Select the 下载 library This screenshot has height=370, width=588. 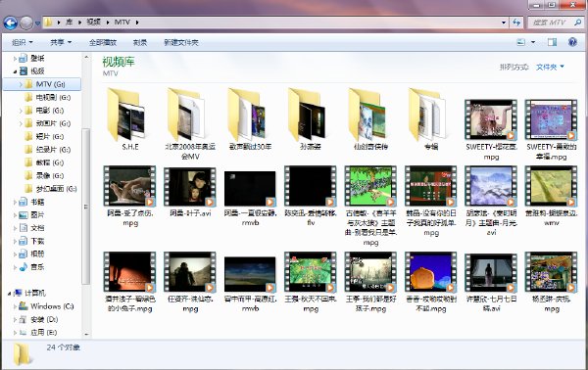[37, 241]
